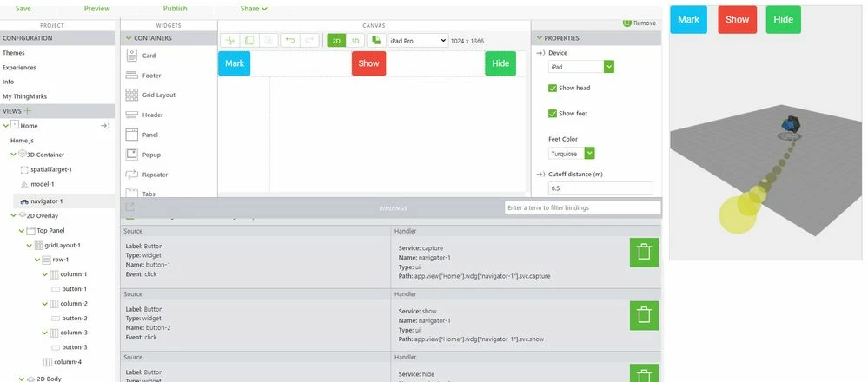Collapse the column-2 tree node
Screen dimensions: 868x382
click(x=45, y=304)
